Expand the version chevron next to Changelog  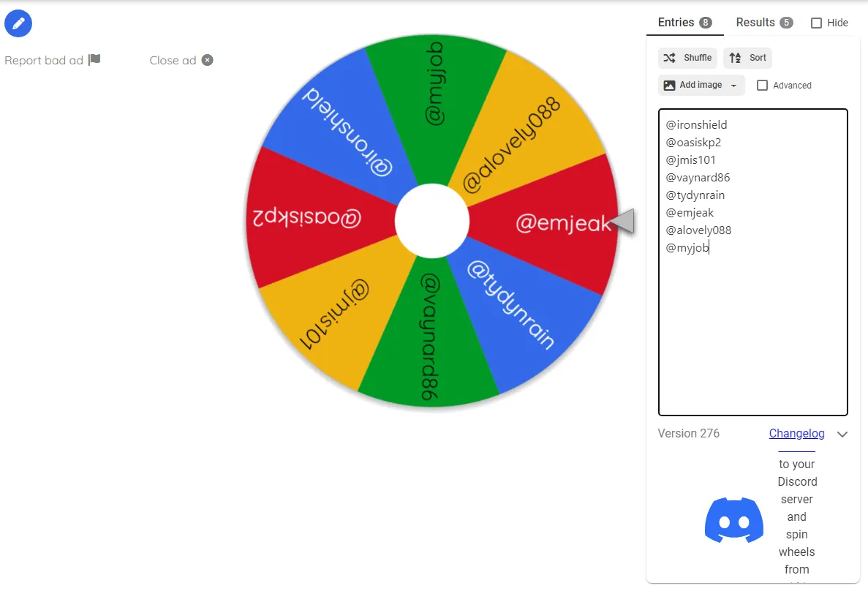point(842,434)
